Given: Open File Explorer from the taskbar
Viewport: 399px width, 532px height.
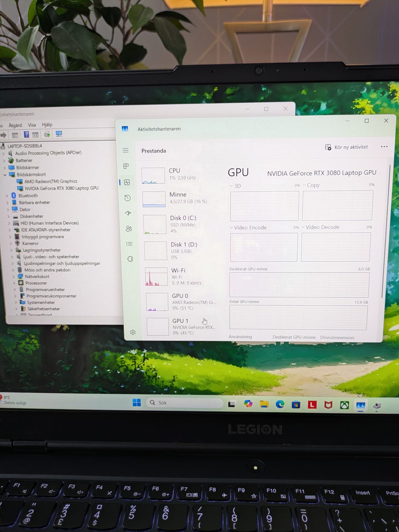Looking at the screenshot, I should pos(264,404).
